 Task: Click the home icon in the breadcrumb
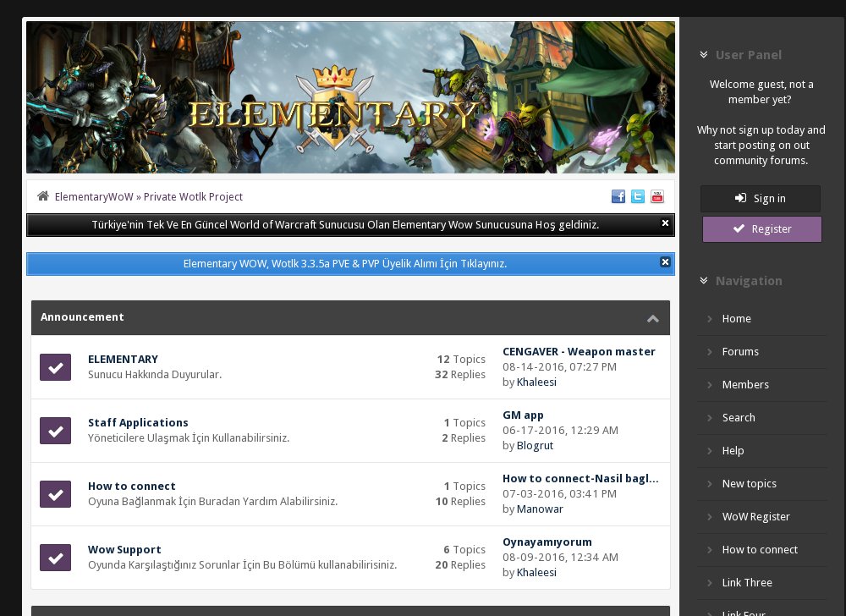[x=43, y=195]
